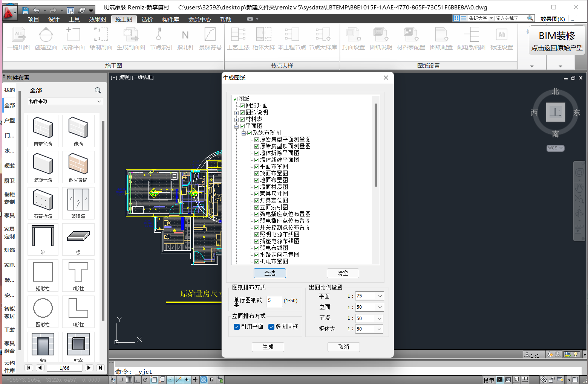Uncheck the root 图纸 checkbox
The image size is (588, 384).
[235, 99]
